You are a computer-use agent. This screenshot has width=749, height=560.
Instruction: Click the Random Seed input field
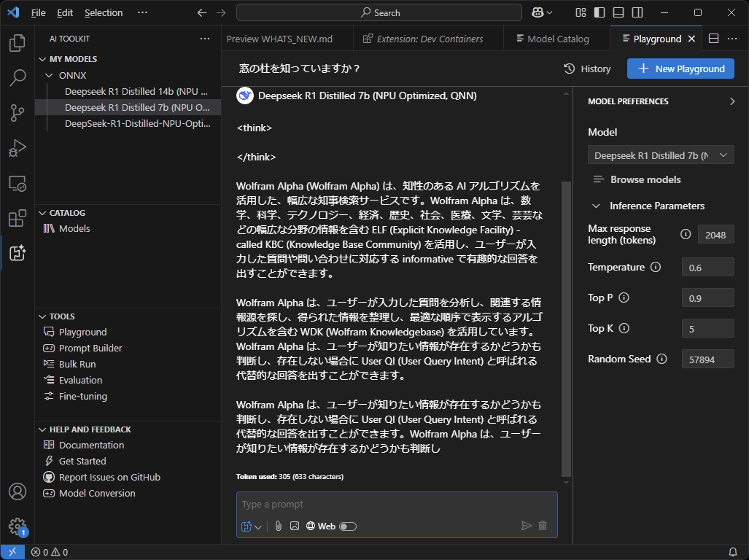tap(707, 359)
